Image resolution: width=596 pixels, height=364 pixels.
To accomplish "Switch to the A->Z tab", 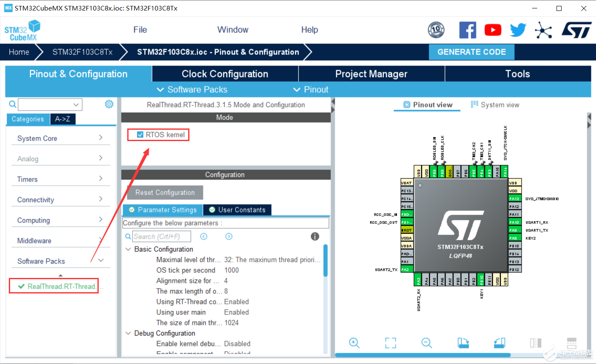I will (63, 119).
